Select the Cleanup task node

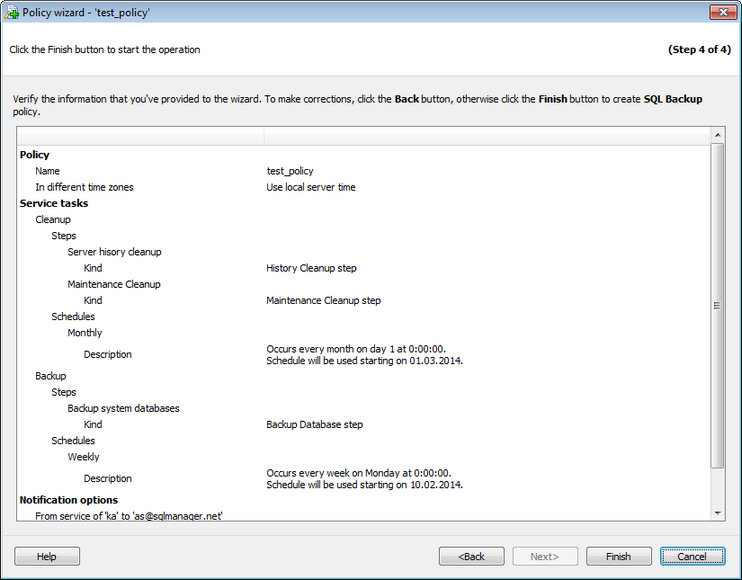pyautogui.click(x=53, y=219)
